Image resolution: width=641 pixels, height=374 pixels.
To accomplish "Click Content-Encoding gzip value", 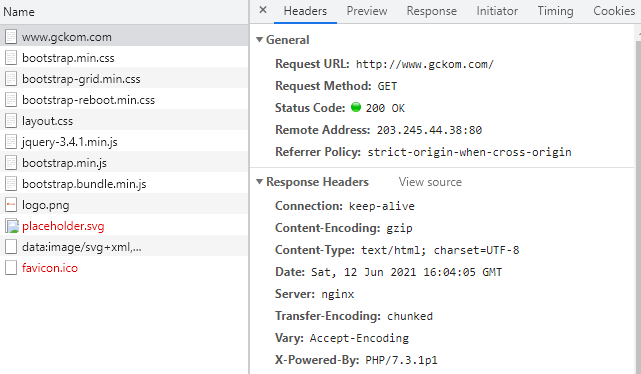I will click(x=399, y=228).
